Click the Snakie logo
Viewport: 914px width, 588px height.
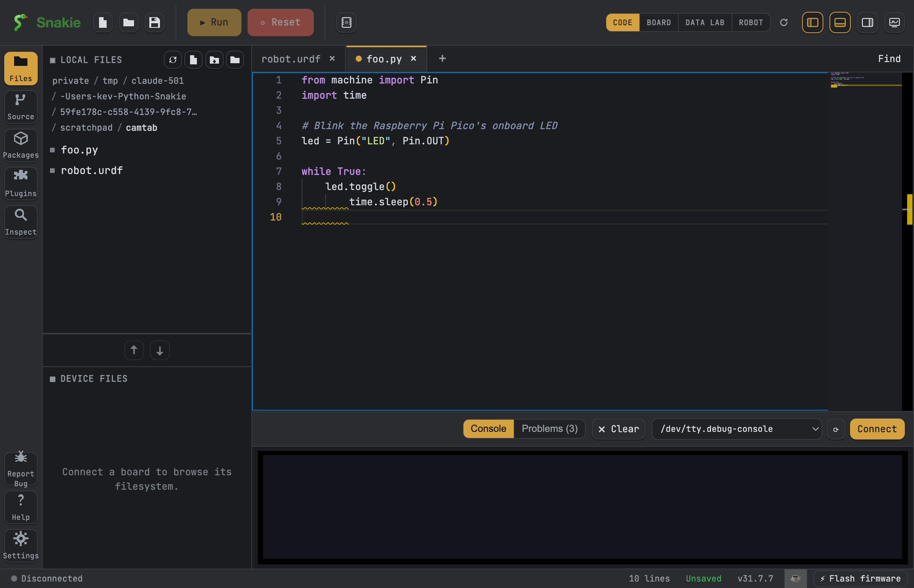point(47,22)
